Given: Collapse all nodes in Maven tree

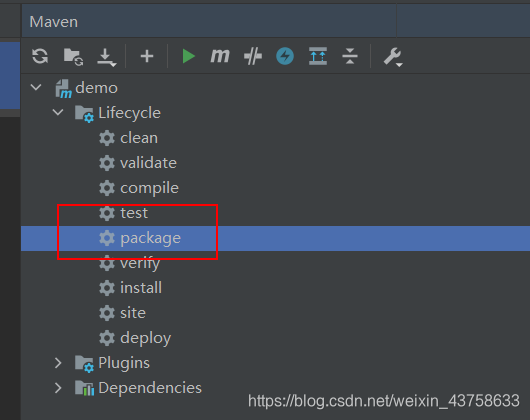Looking at the screenshot, I should 350,56.
